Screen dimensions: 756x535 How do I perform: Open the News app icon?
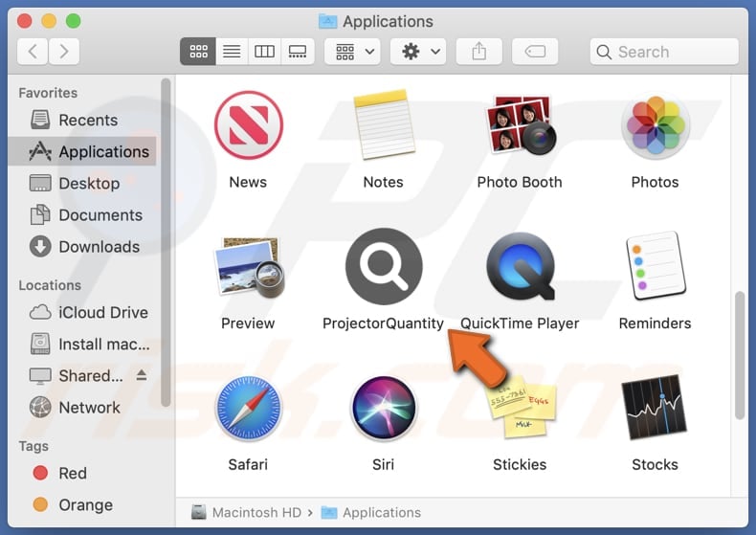click(x=248, y=125)
